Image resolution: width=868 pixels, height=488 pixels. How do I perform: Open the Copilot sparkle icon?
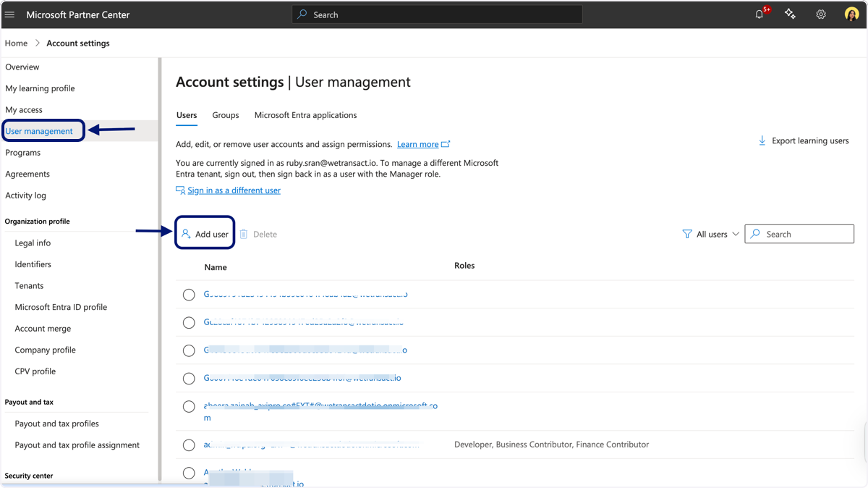790,14
